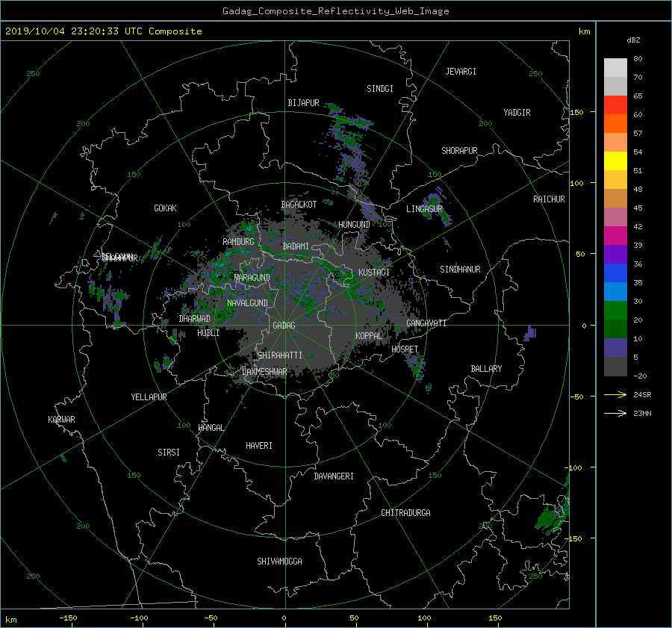This screenshot has height=628, width=672.
Task: Click the dark gray -20 dBZ legend swatch
Action: tap(615, 367)
